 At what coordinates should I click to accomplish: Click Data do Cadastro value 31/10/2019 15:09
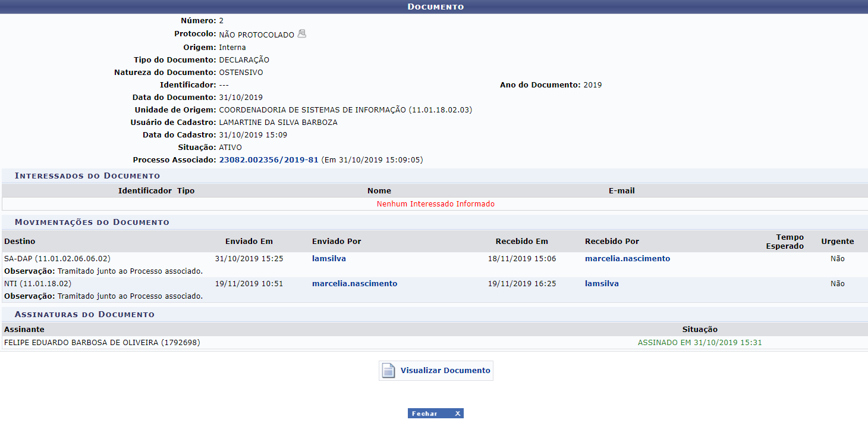253,135
